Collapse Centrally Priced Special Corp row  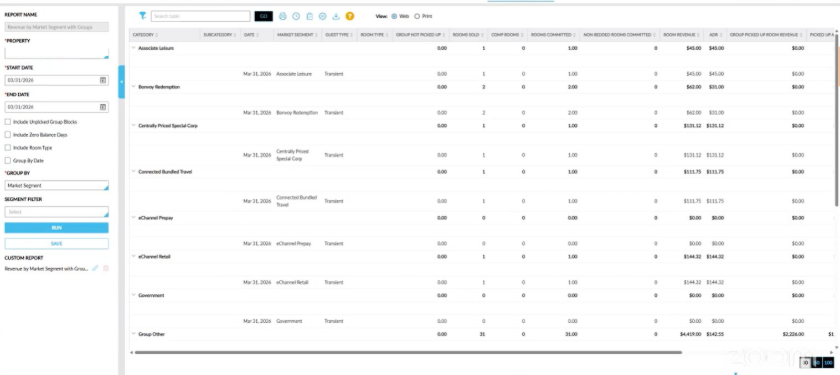(x=134, y=125)
